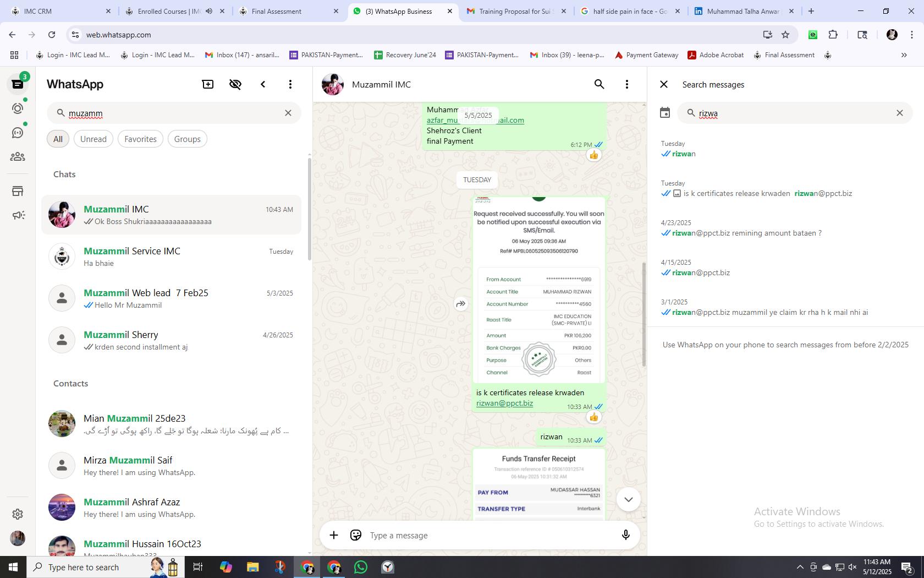Image resolution: width=924 pixels, height=578 pixels.
Task: Open WhatsApp from Windows taskbar
Action: click(361, 567)
